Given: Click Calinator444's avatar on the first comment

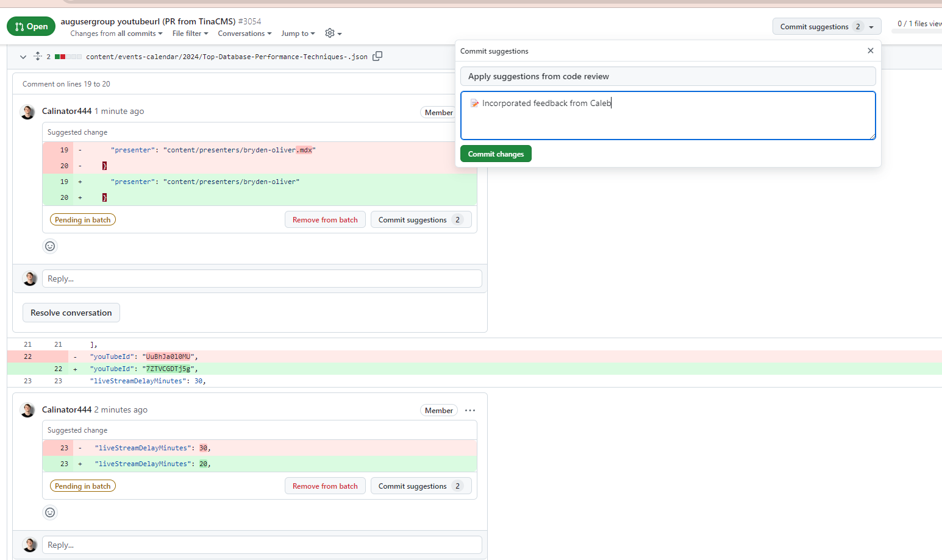Looking at the screenshot, I should point(27,112).
